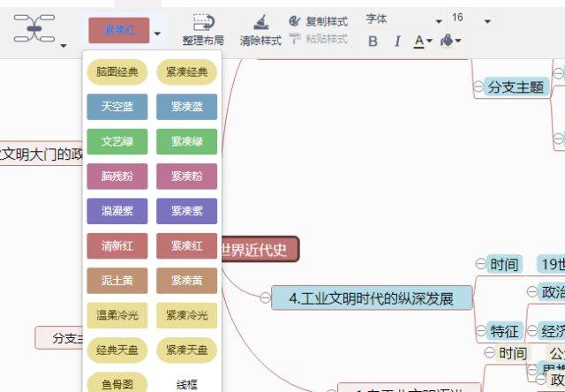The width and height of the screenshot is (565, 392).
Task: Select the 紧凑经典 theme
Action: [x=186, y=72]
